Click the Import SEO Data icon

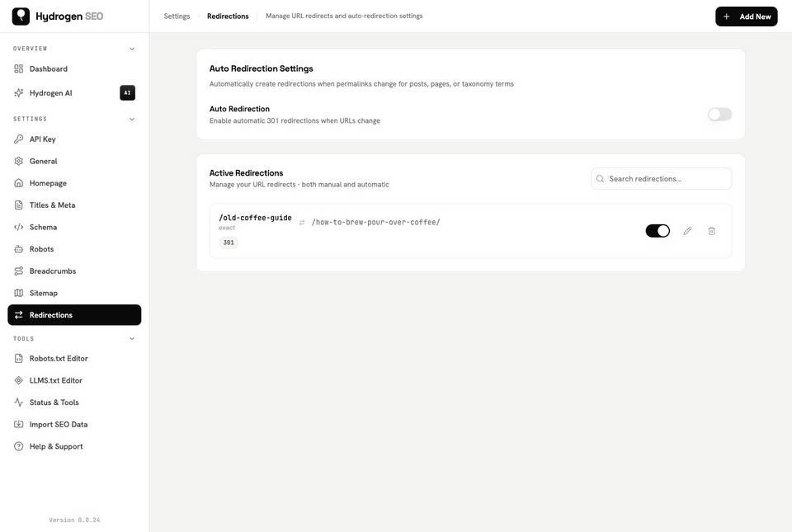[19, 425]
